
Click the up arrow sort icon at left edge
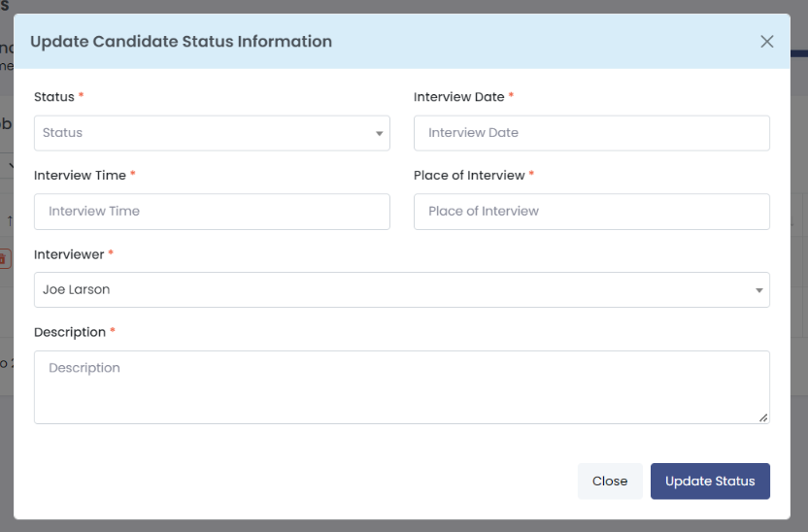tap(9, 220)
